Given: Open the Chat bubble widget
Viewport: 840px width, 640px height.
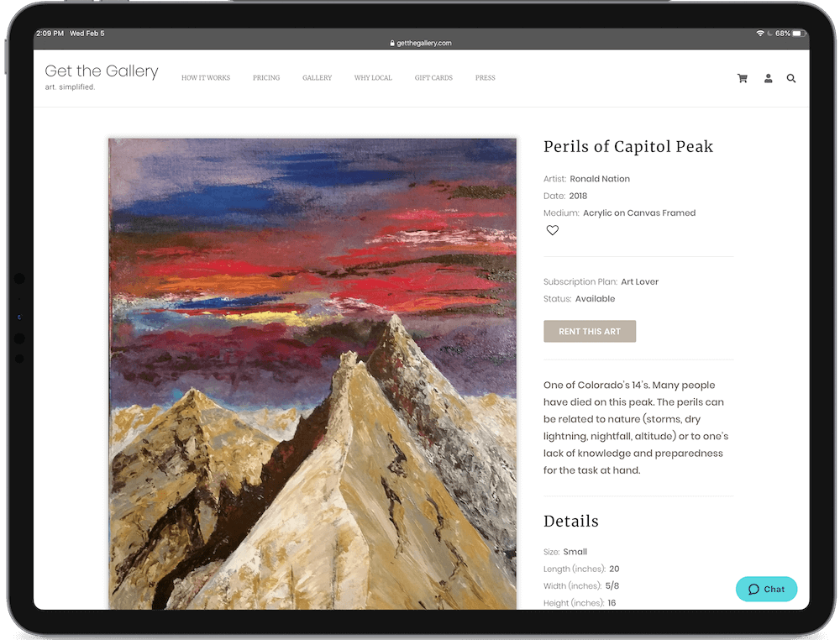Looking at the screenshot, I should (766, 589).
